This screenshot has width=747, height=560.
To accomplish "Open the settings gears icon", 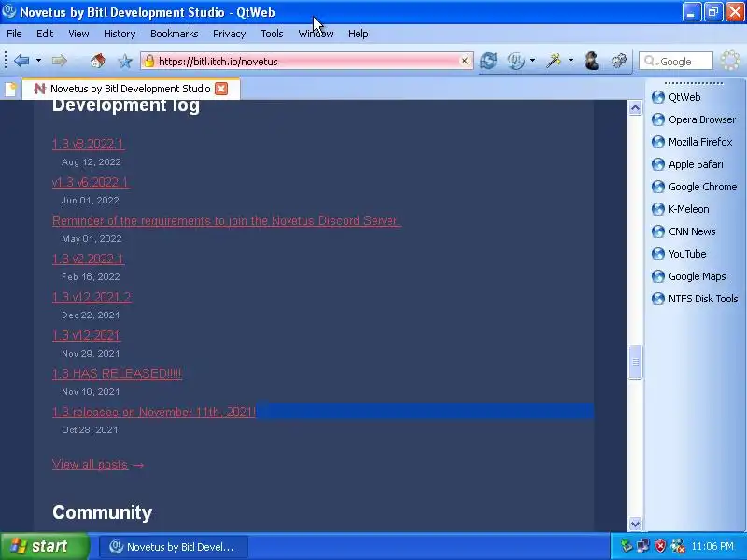I will (x=619, y=61).
